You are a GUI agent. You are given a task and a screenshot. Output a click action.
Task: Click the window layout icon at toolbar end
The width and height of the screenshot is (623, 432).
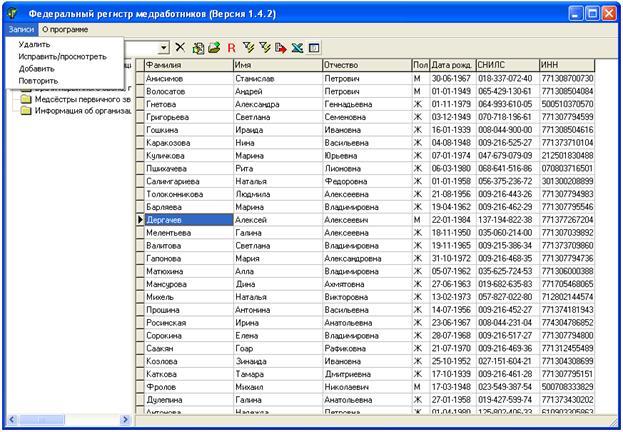tap(314, 48)
